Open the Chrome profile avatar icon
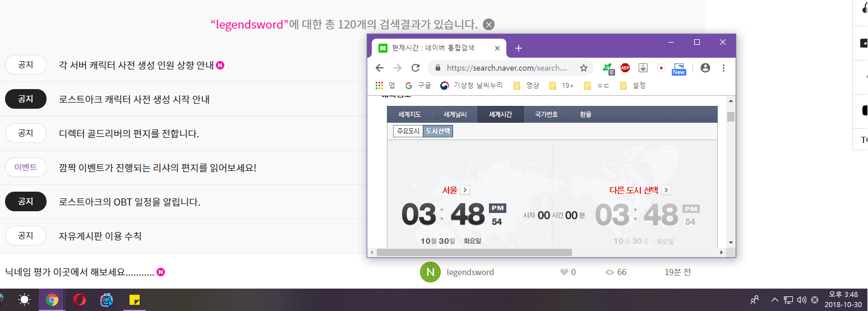868x311 pixels. click(x=705, y=68)
